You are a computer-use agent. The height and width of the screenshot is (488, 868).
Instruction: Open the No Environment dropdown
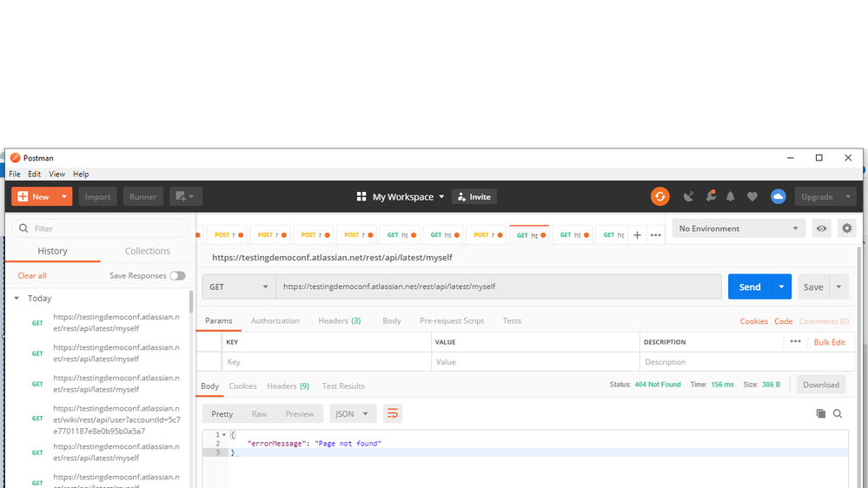(x=739, y=228)
